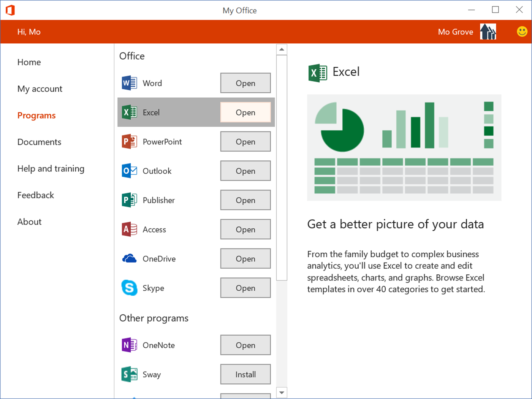This screenshot has width=532, height=399.
Task: Click the large Excel icon in details pane
Action: (318, 73)
